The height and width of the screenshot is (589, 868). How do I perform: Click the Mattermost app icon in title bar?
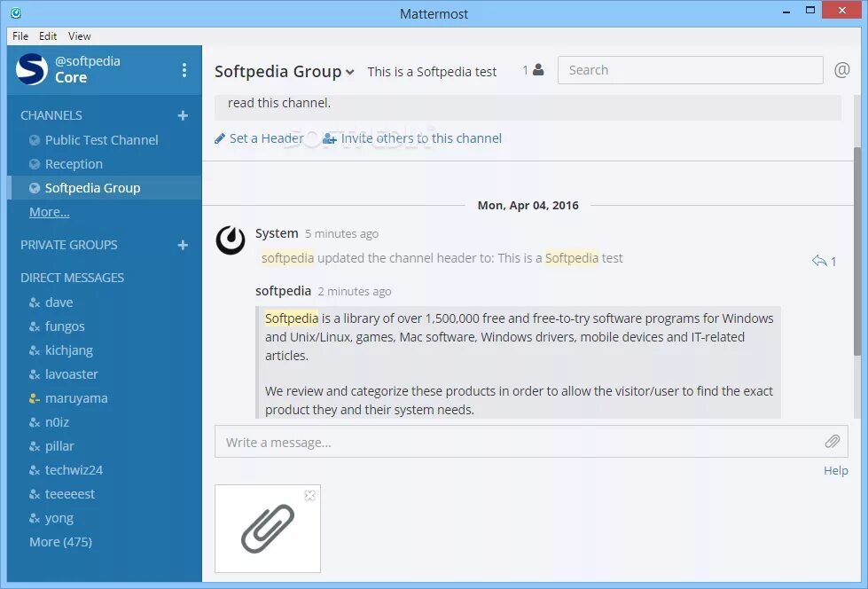(16, 12)
